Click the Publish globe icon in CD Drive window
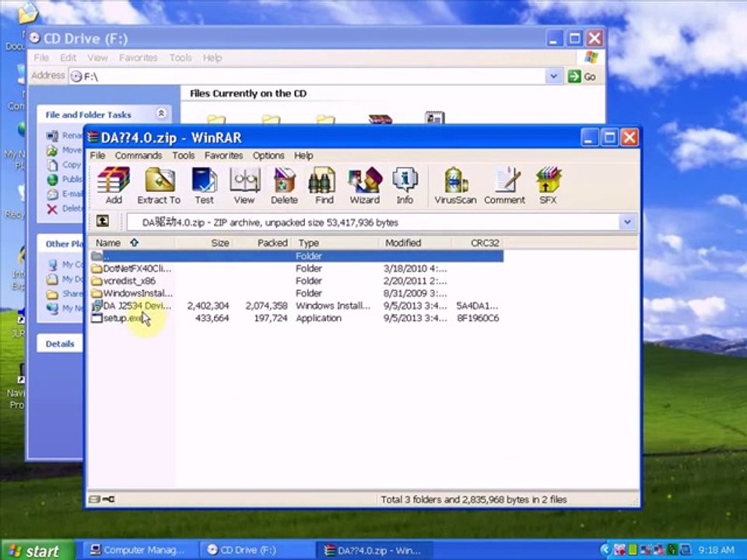 [52, 180]
